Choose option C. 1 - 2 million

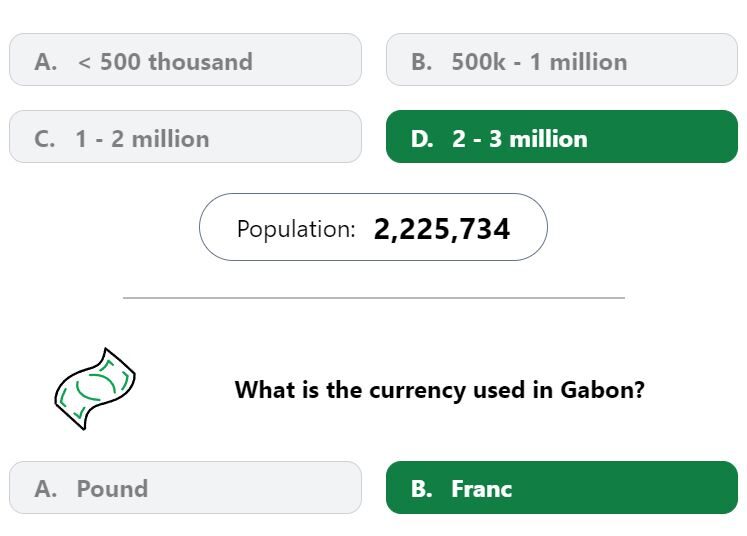[185, 137]
